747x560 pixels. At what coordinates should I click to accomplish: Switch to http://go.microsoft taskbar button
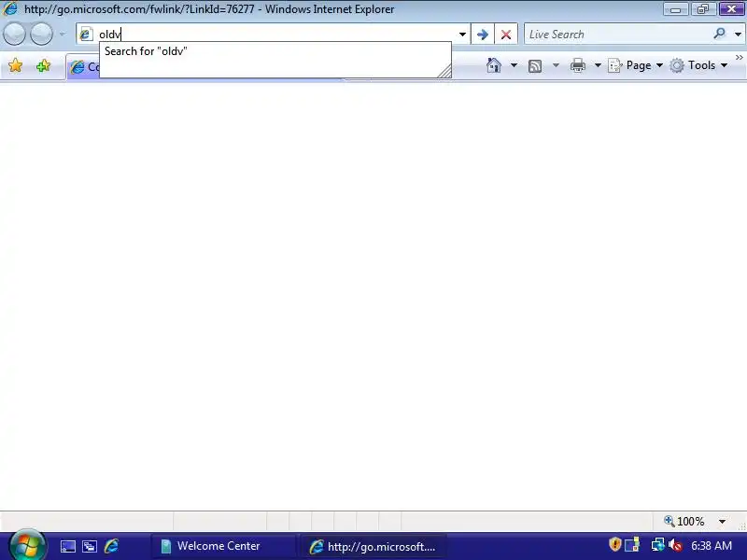pos(373,546)
